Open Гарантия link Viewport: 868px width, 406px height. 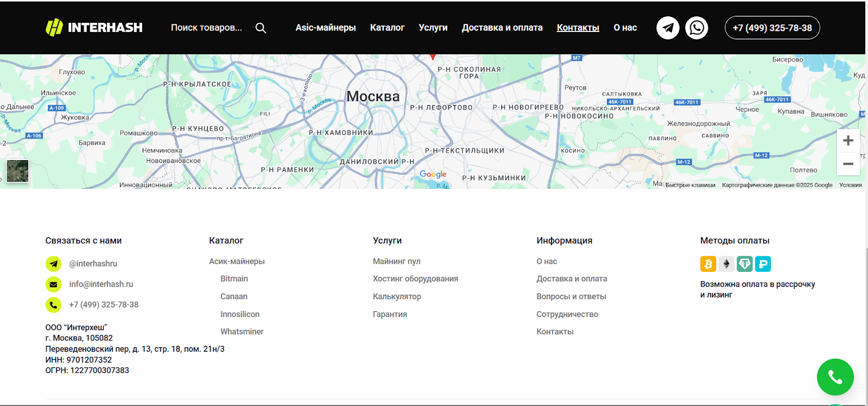[390, 314]
